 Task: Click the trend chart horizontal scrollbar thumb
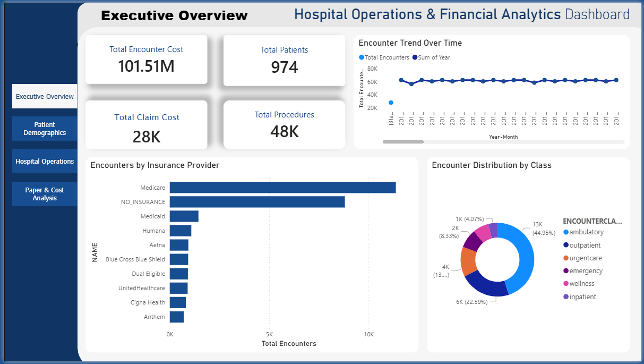pyautogui.click(x=403, y=142)
